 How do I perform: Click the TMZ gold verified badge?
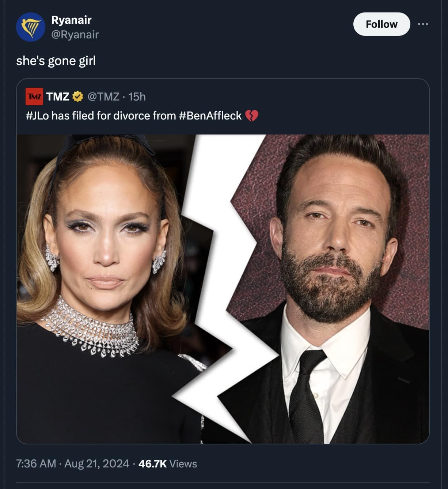coord(78,96)
